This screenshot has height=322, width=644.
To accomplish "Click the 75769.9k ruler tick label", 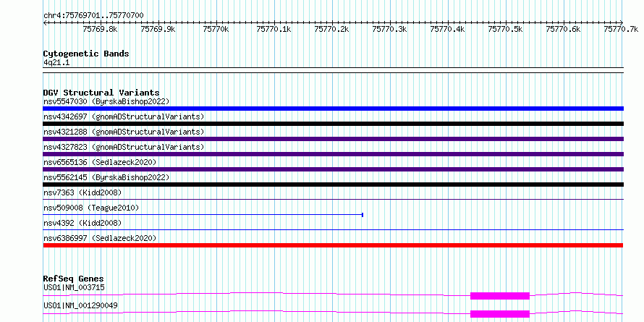I will click(158, 29).
